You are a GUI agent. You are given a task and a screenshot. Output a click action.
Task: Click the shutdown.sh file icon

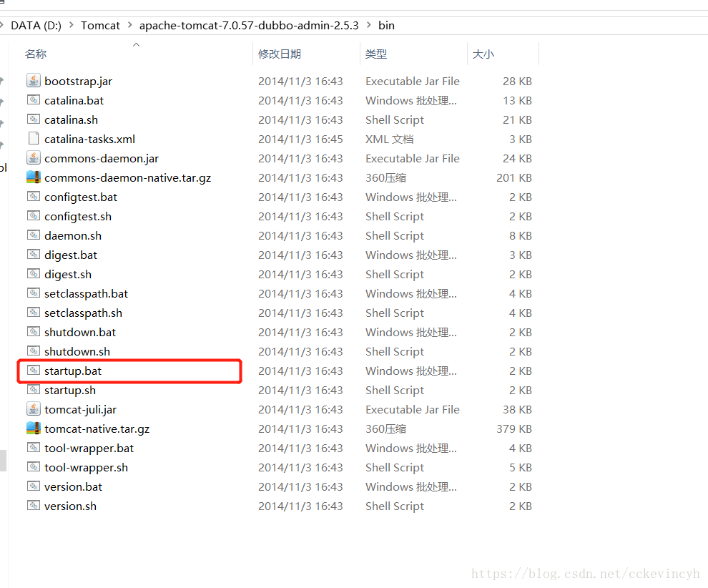(x=34, y=351)
